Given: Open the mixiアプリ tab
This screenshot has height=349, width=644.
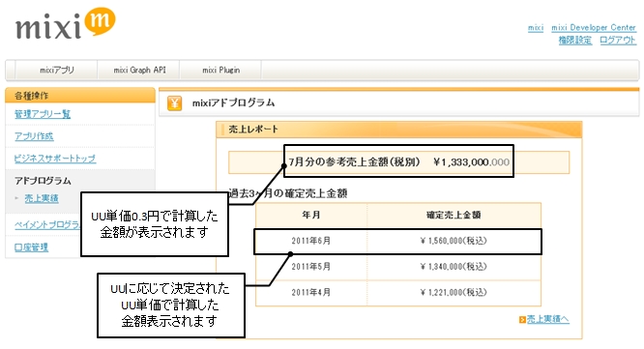Looking at the screenshot, I should pos(57,71).
